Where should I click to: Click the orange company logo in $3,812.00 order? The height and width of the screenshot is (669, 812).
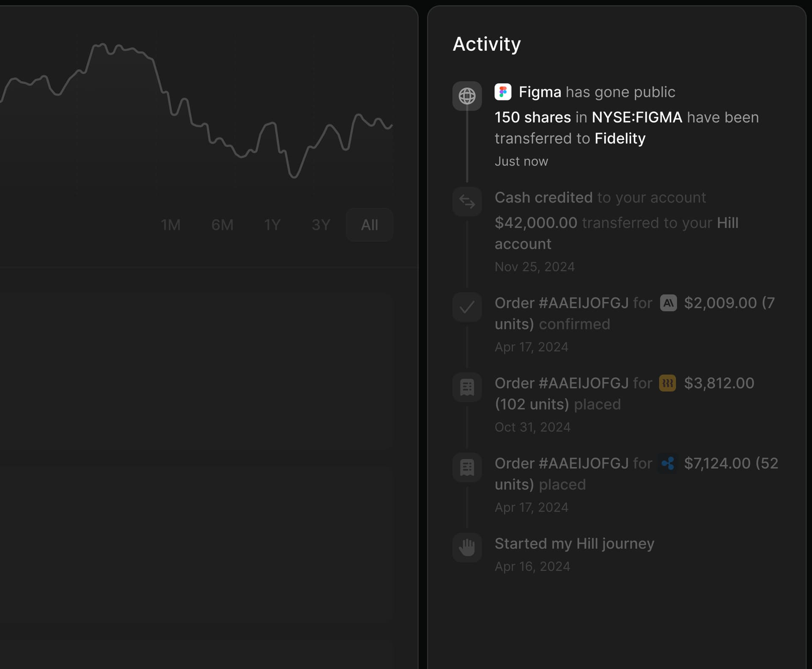667,383
